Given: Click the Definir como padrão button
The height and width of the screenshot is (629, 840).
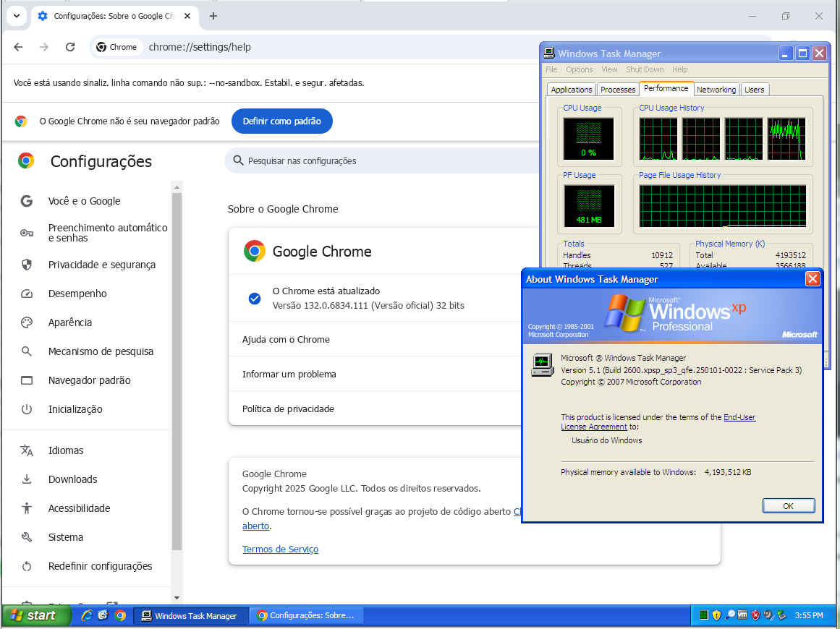Looking at the screenshot, I should pos(281,121).
